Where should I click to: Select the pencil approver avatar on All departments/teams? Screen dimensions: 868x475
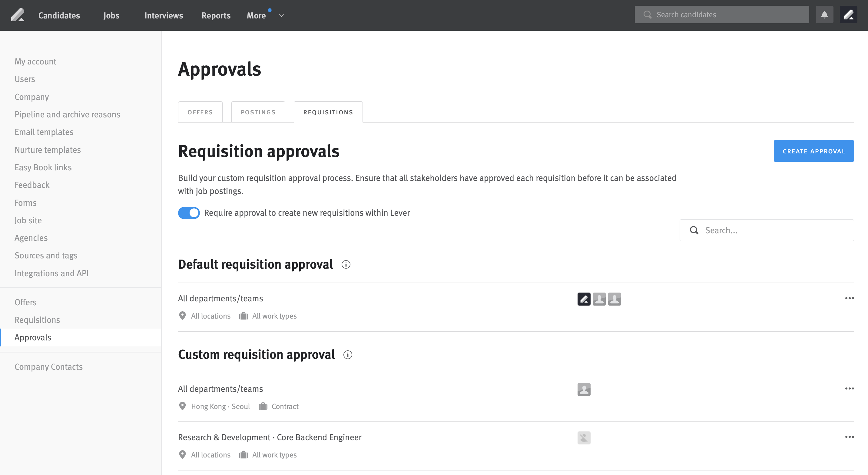click(584, 299)
